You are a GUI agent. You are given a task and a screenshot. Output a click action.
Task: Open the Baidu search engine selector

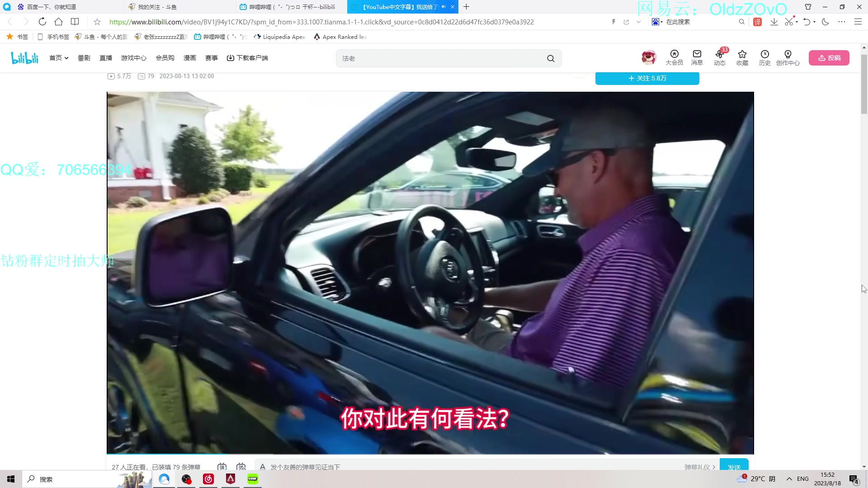click(x=657, y=22)
